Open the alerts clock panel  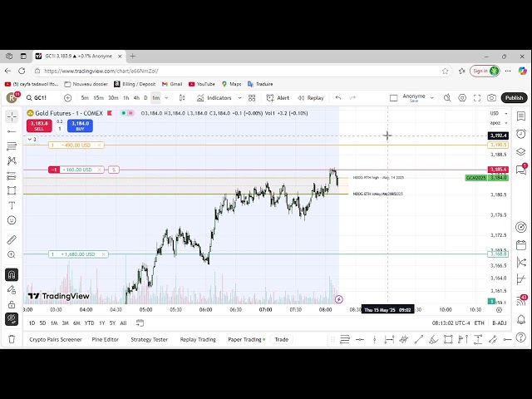click(521, 134)
